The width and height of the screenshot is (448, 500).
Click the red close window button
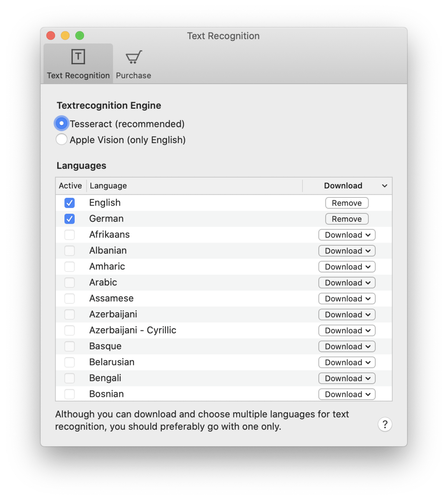pyautogui.click(x=51, y=36)
